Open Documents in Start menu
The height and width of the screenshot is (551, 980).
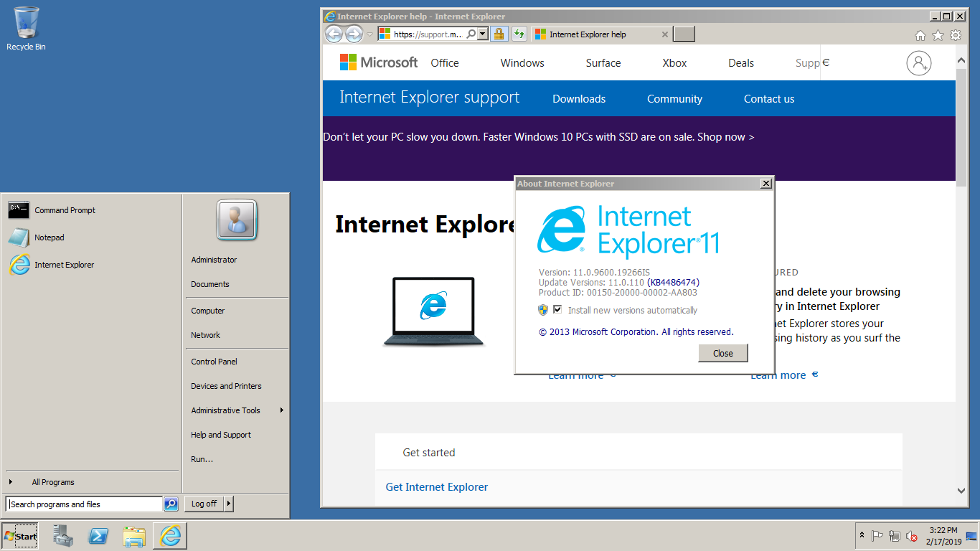click(210, 284)
